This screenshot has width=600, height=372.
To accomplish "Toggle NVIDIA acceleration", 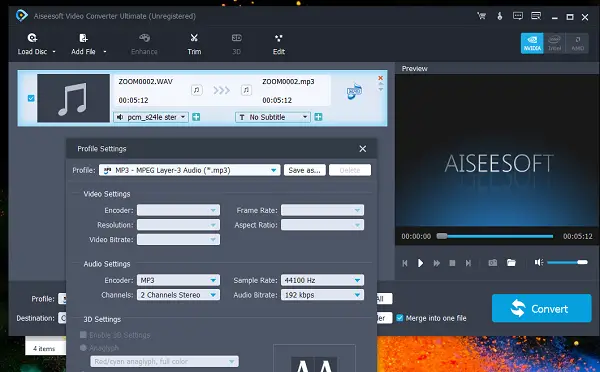I will coord(532,43).
